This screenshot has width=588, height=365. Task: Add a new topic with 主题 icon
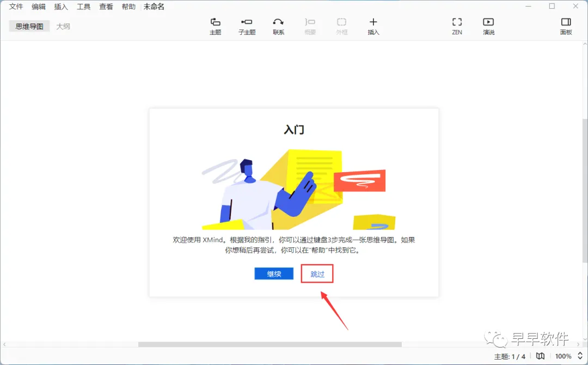tap(215, 26)
